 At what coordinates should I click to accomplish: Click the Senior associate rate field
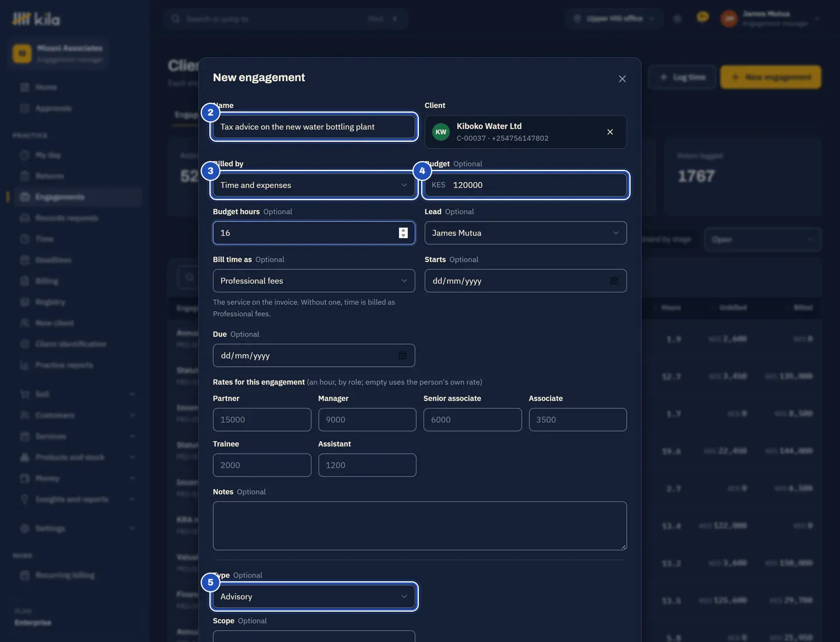tap(473, 420)
